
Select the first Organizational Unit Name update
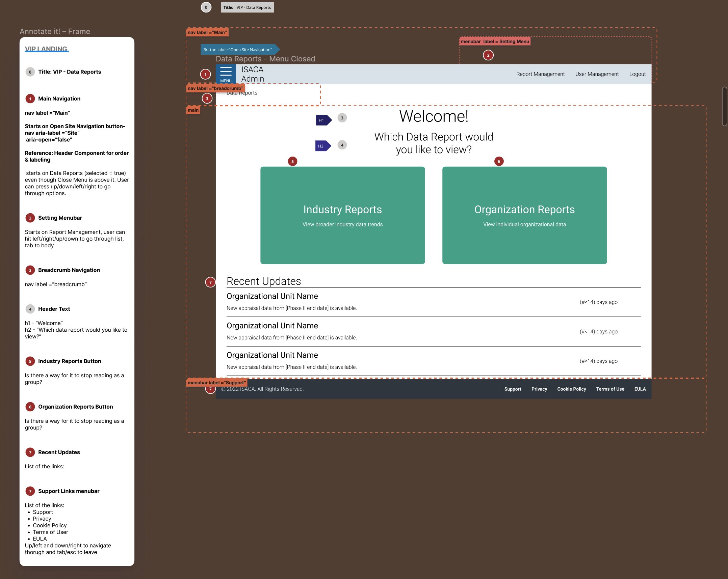272,296
